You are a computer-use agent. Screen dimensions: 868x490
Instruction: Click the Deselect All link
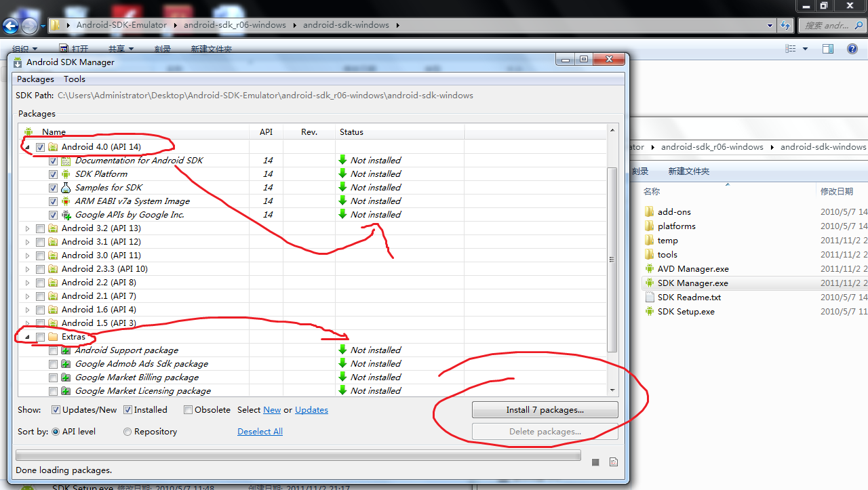[260, 432]
